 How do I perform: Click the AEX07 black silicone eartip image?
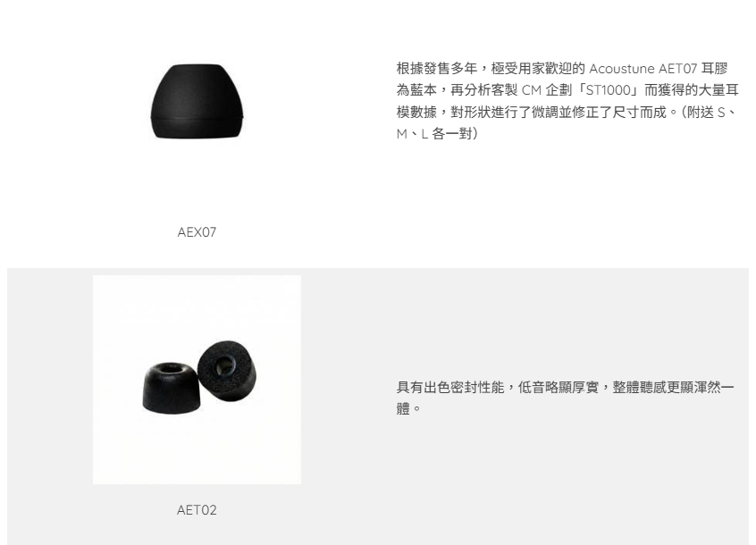click(x=197, y=101)
